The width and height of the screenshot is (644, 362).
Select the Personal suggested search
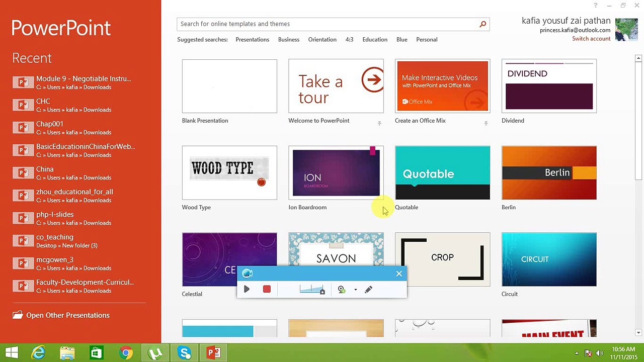point(427,40)
